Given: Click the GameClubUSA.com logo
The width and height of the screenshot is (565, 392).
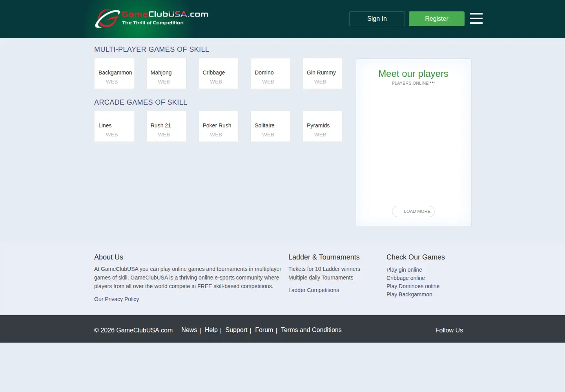Looking at the screenshot, I should (151, 18).
